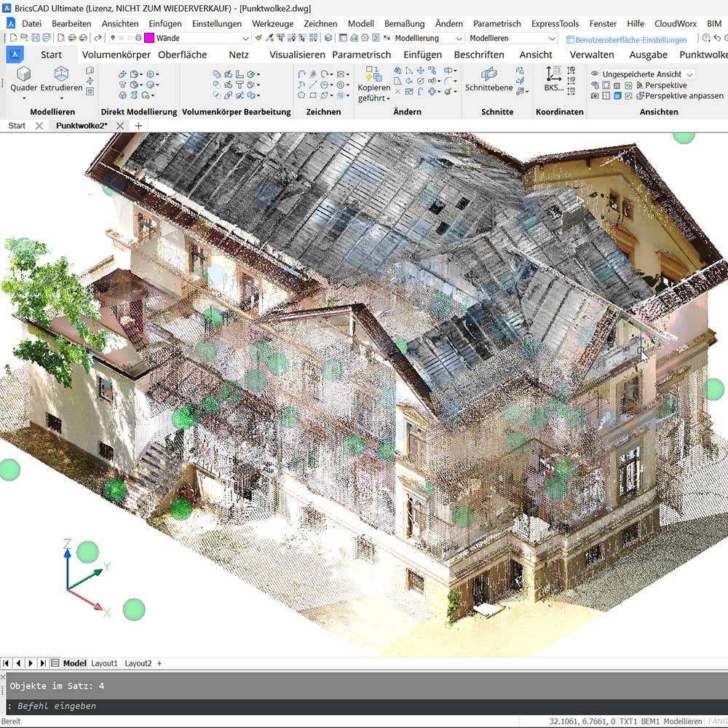Open the Ungespeicherte Ansicht dropdown
The height and width of the screenshot is (728, 728).
(x=689, y=74)
